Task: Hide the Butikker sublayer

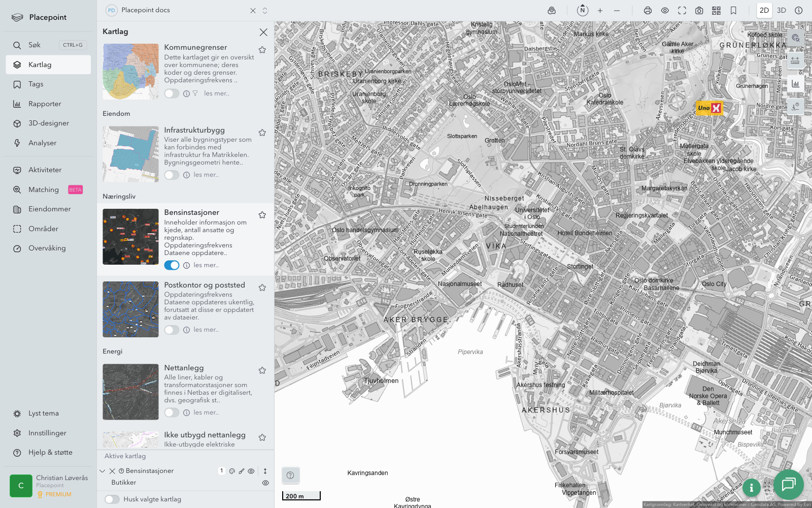Action: [265, 483]
